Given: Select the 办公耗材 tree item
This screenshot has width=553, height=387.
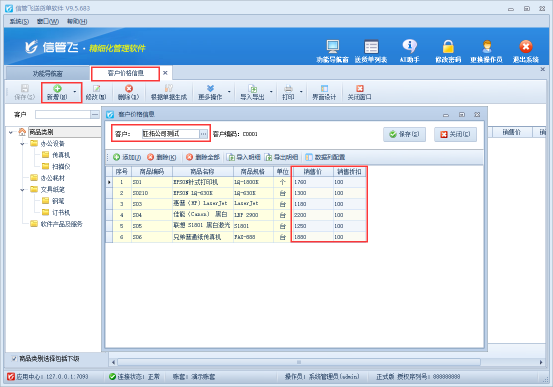Looking at the screenshot, I should point(52,178).
